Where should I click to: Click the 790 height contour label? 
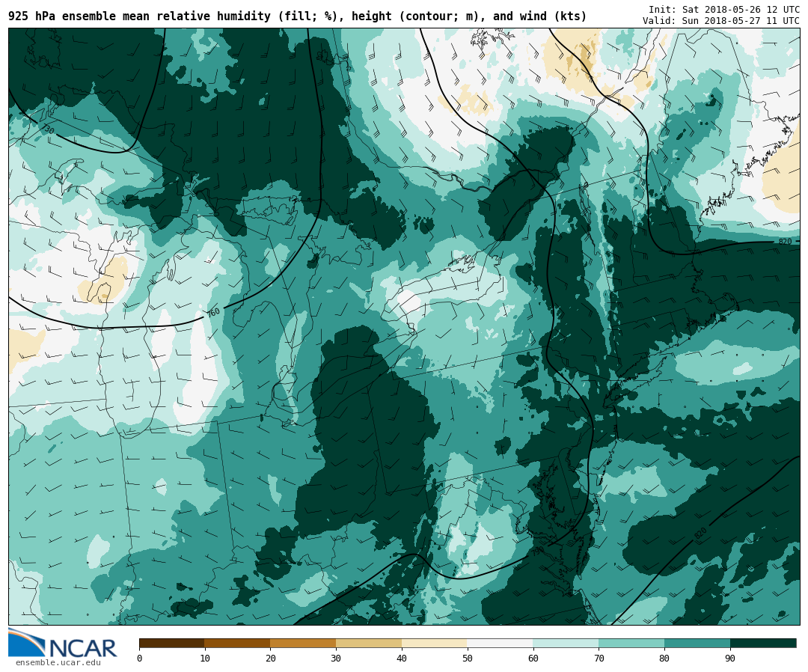[x=537, y=552]
